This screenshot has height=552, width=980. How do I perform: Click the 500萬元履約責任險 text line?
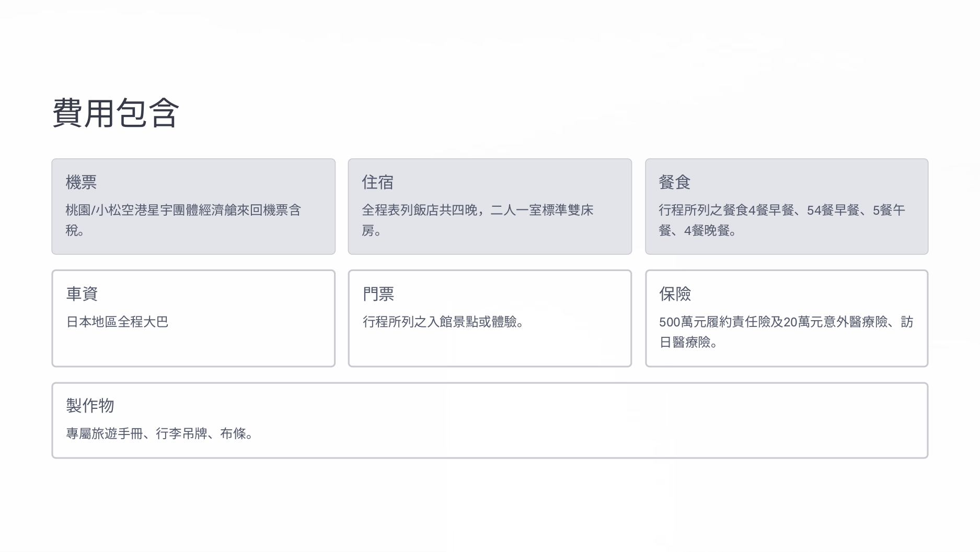786,322
